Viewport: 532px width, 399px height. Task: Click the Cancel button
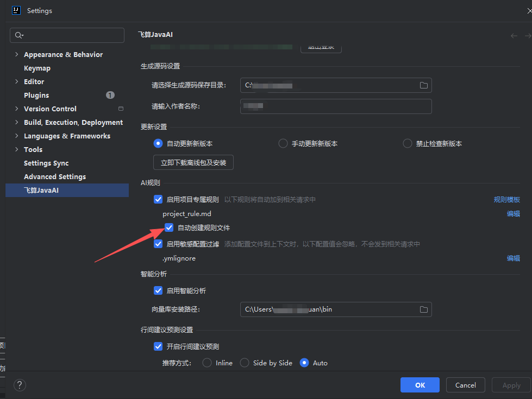click(466, 385)
